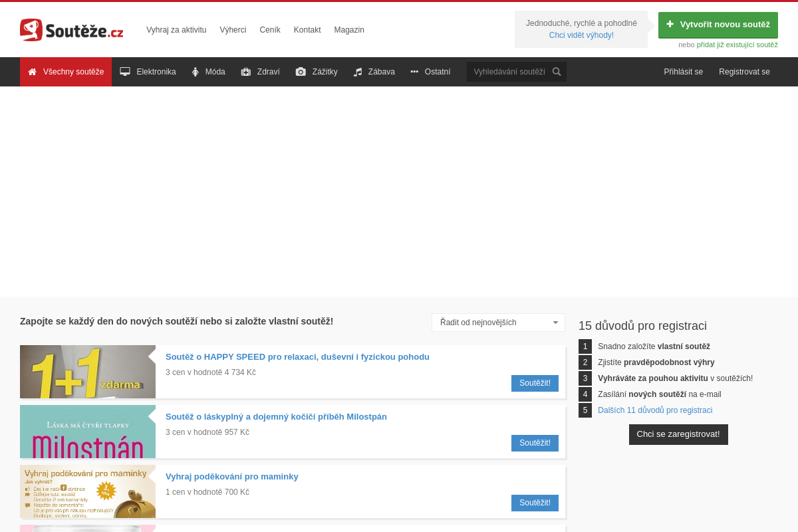
Task: Select the Zábava category
Action: [x=374, y=72]
